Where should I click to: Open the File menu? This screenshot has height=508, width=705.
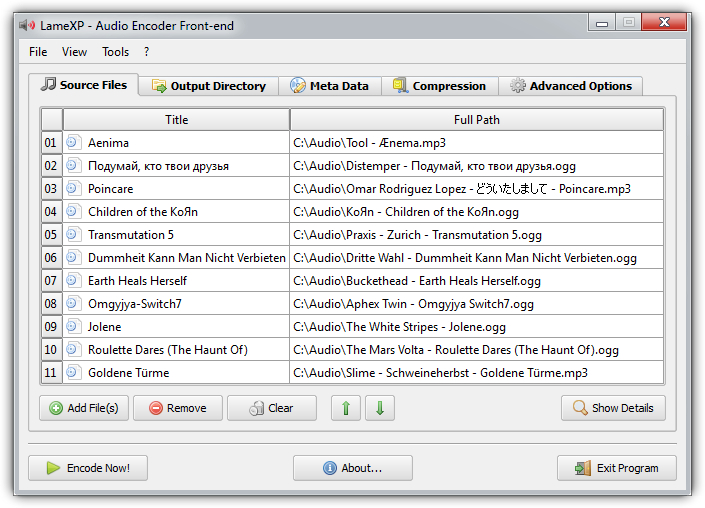38,52
